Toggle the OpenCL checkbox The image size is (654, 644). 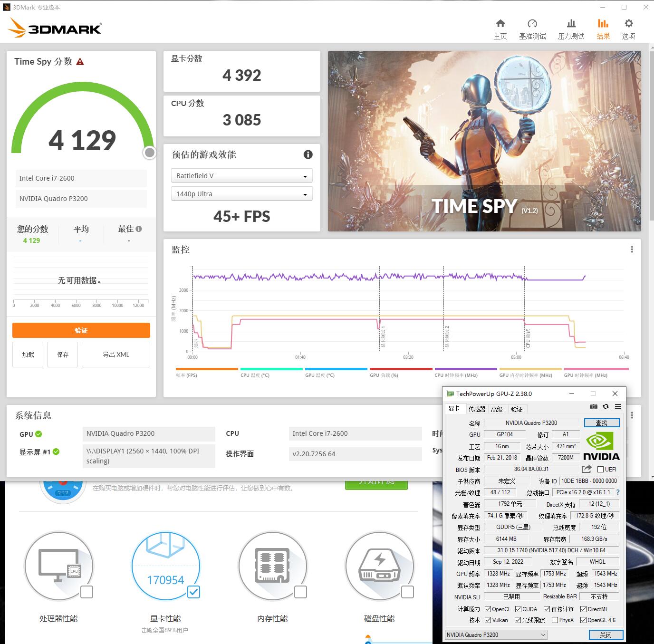coord(488,609)
